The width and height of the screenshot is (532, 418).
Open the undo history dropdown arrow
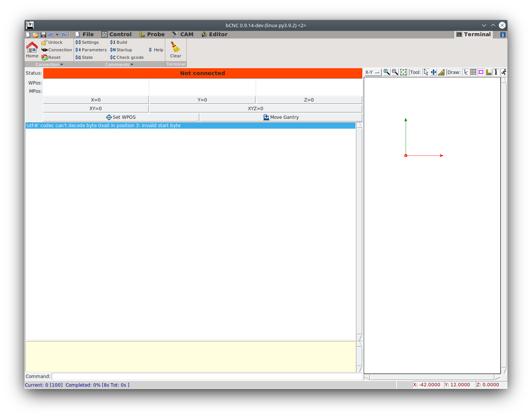pyautogui.click(x=57, y=35)
